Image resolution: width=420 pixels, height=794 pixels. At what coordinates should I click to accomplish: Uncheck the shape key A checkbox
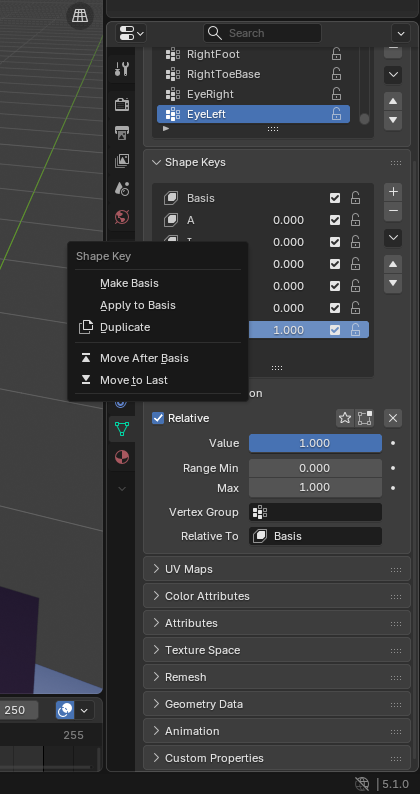335,220
